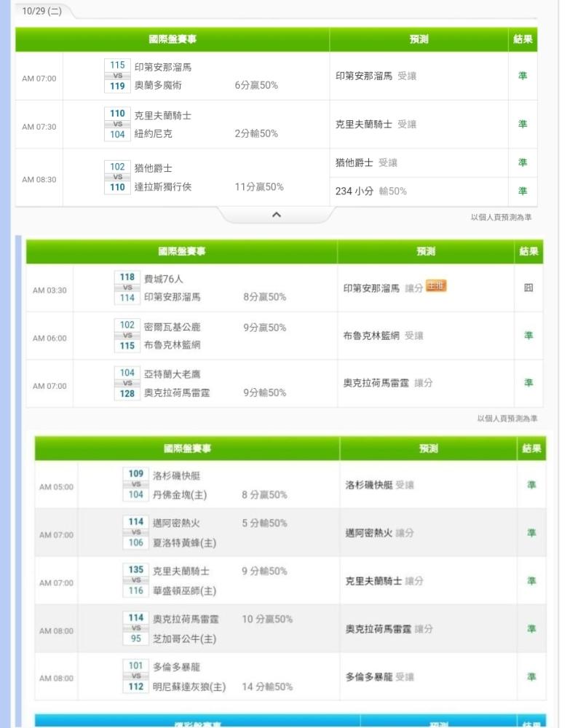Select 丹佛金塊(主) team name

180,495
